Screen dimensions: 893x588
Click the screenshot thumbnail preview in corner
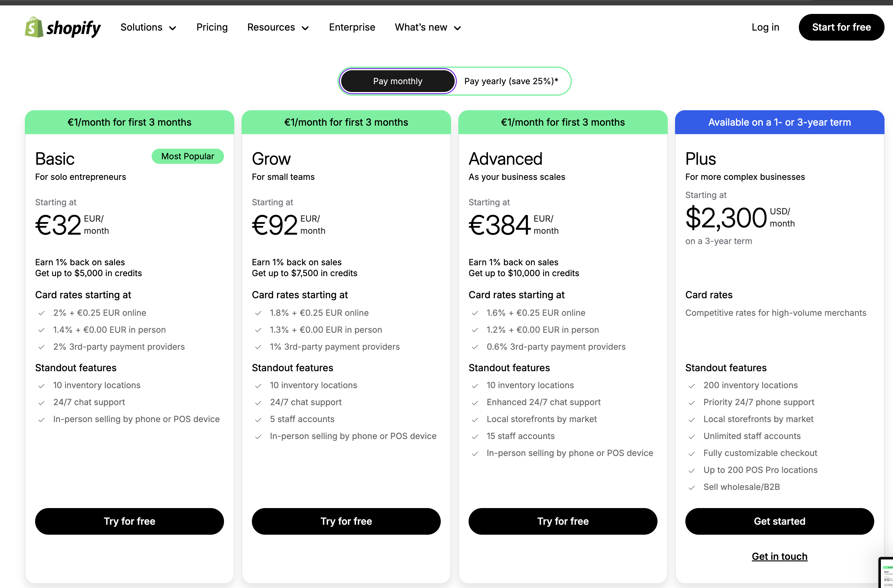(887, 573)
